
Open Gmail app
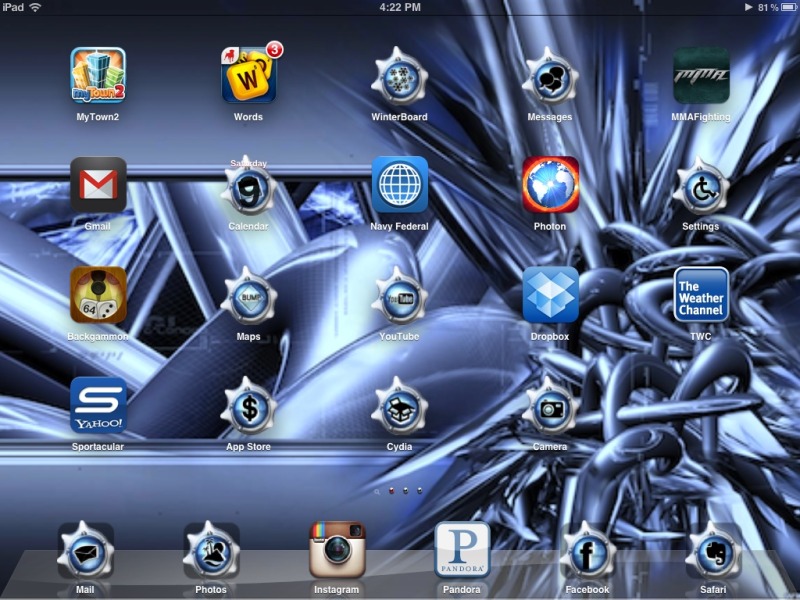98,185
